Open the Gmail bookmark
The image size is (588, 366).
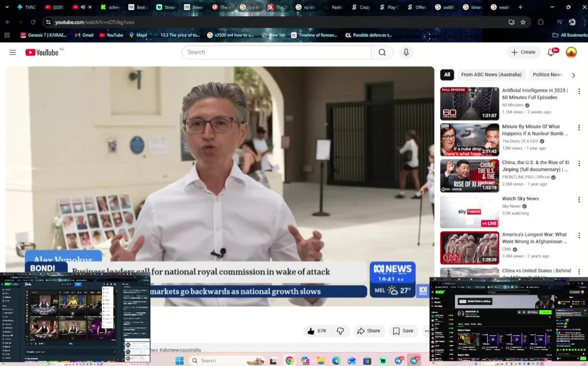click(x=84, y=35)
